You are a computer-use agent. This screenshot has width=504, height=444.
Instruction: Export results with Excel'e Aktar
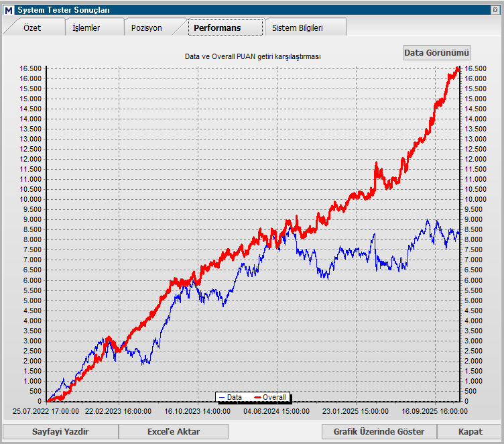pos(174,431)
